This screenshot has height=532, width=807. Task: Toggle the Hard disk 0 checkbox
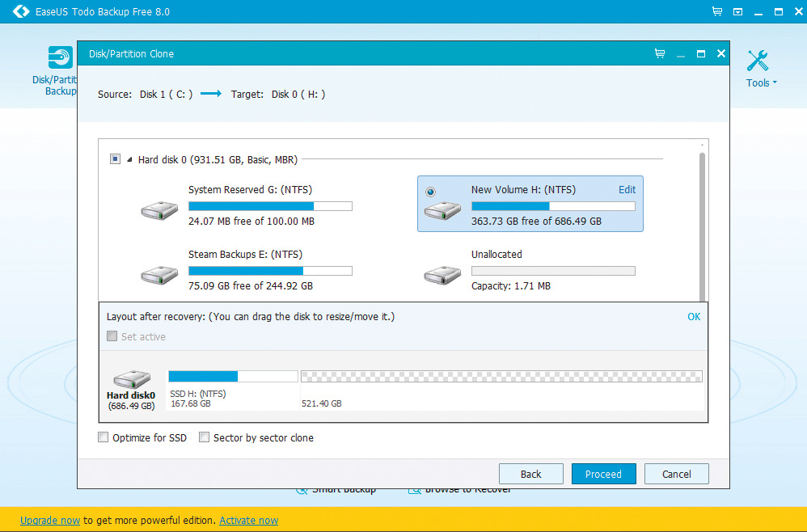tap(116, 159)
